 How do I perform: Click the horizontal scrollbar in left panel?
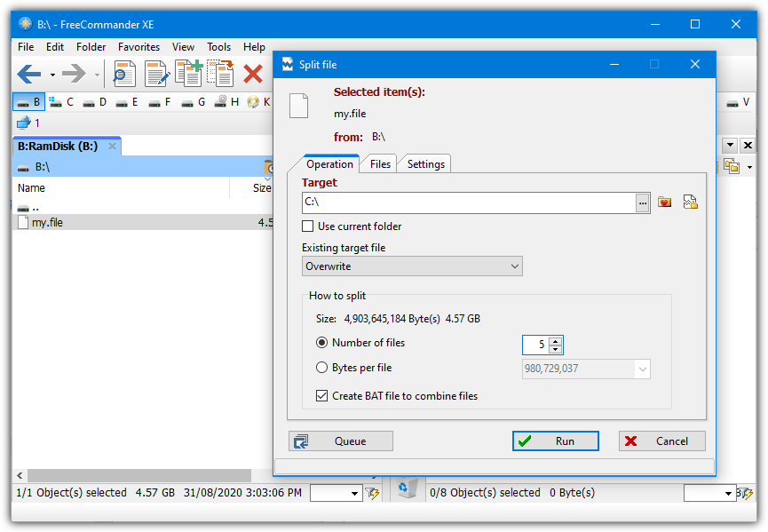click(139, 475)
